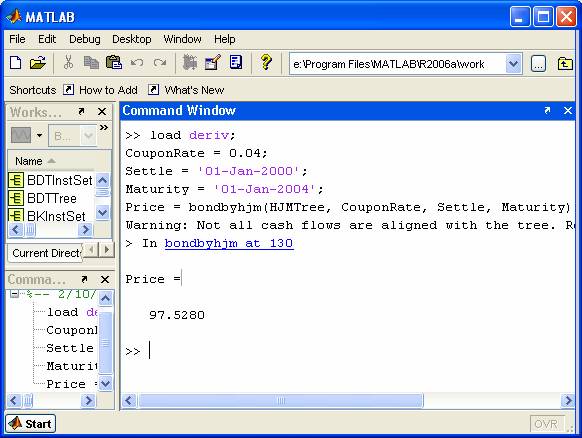Go up one directory level icon
The width and height of the screenshot is (582, 438).
(565, 64)
